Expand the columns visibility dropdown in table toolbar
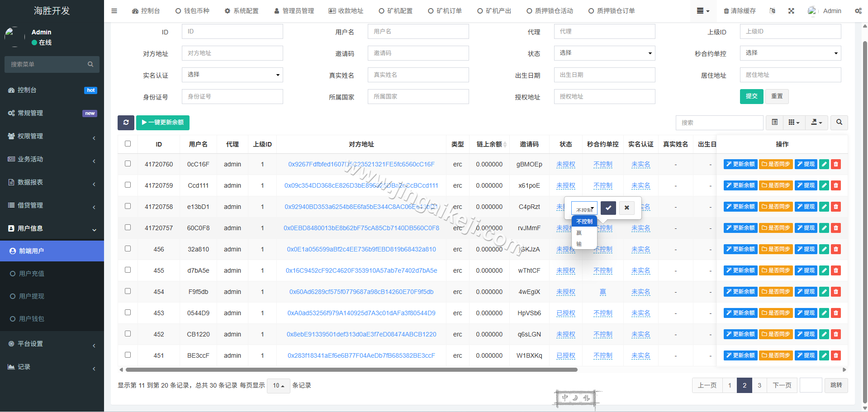The width and height of the screenshot is (868, 412). (793, 123)
